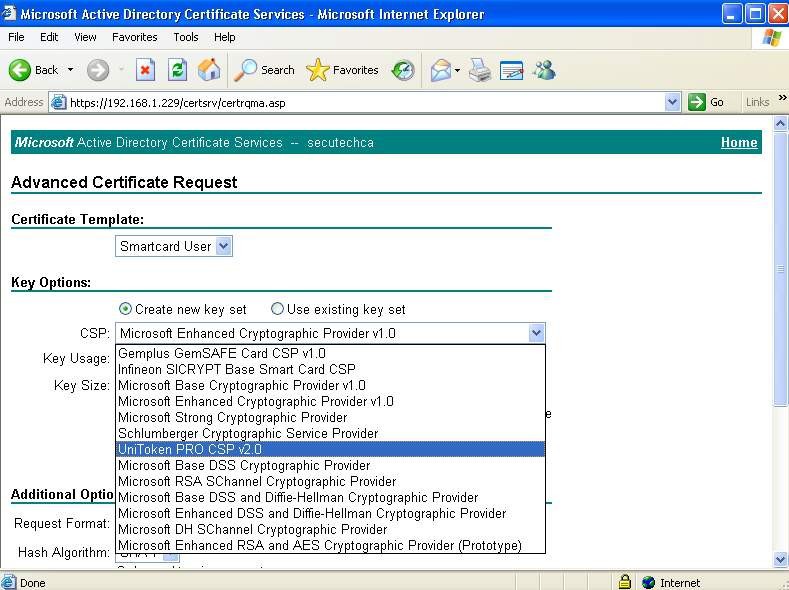Screen dimensions: 789x590
Task: Print the page with printer icon
Action: tap(480, 70)
